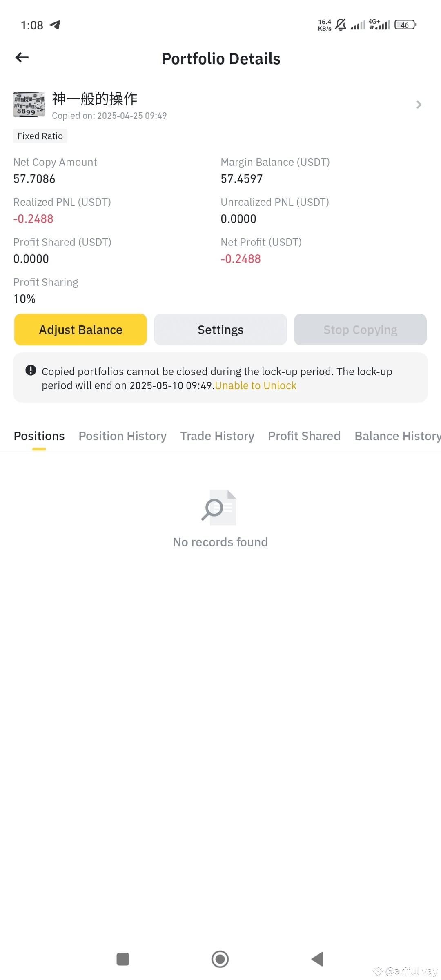Expand trader details with right chevron
The height and width of the screenshot is (980, 441).
pos(419,105)
